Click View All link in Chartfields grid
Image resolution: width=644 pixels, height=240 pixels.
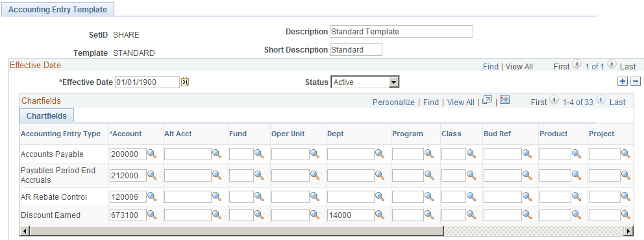click(461, 102)
